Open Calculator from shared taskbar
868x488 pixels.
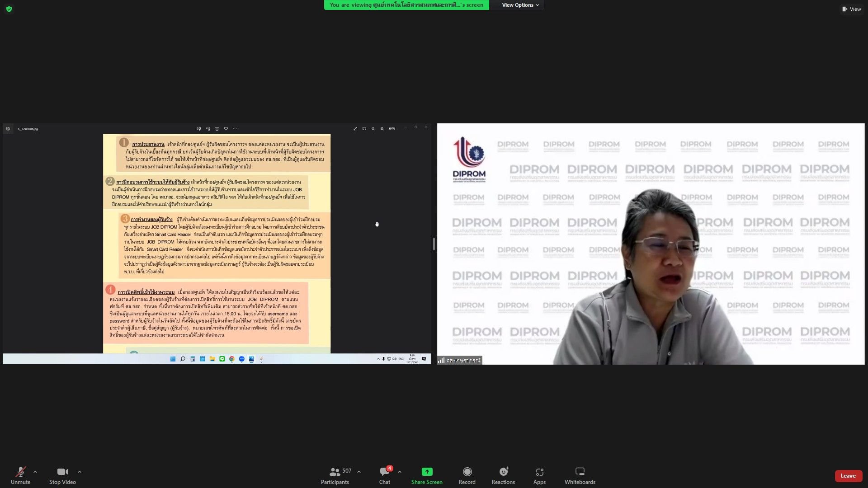click(193, 359)
